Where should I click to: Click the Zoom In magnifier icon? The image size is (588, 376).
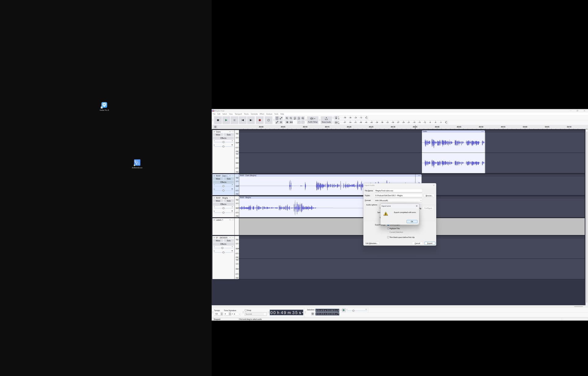[287, 118]
